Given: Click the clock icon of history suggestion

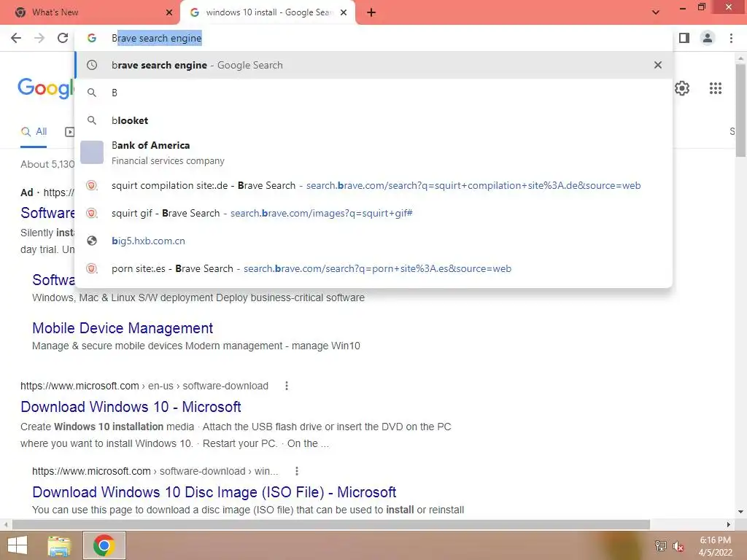Looking at the screenshot, I should pos(92,65).
